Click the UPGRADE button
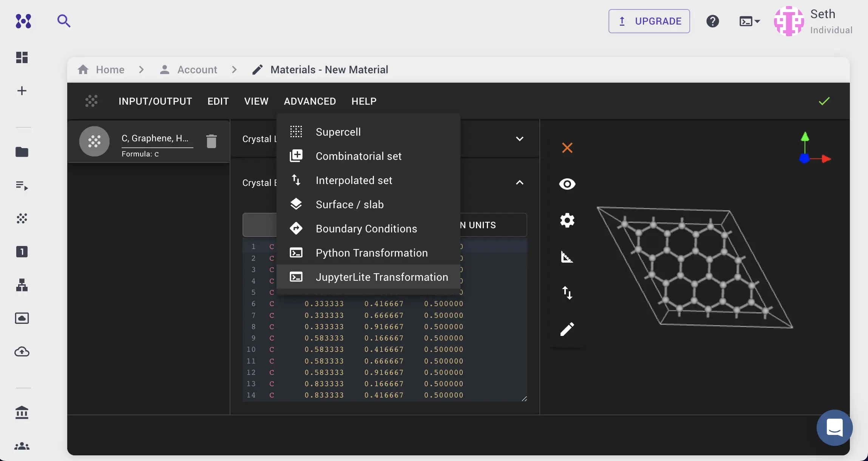The height and width of the screenshot is (461, 868). [649, 21]
